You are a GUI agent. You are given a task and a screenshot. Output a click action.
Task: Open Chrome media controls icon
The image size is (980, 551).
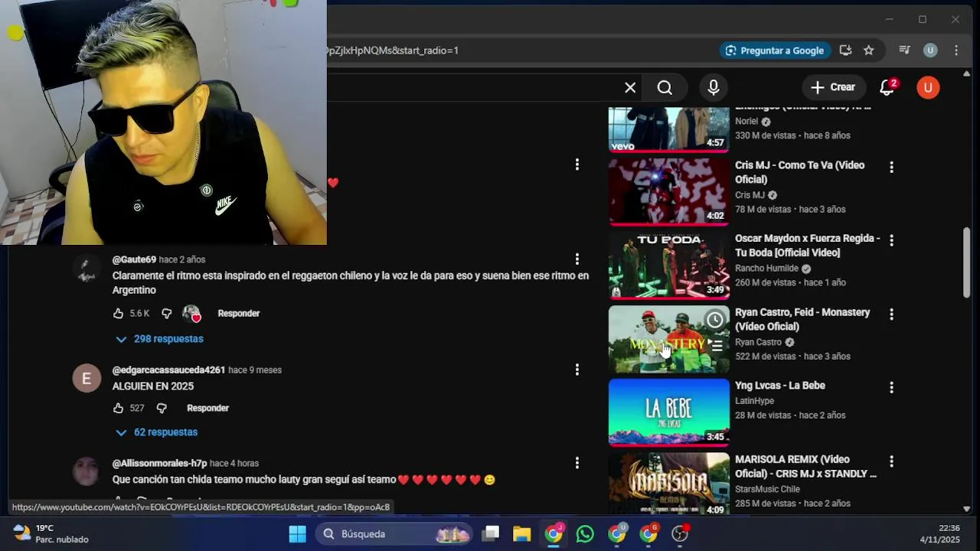coord(904,51)
